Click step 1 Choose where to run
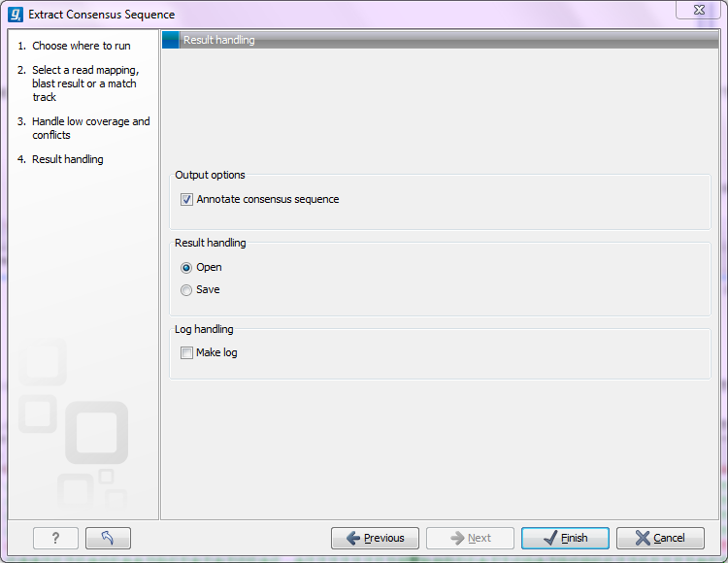The image size is (728, 563). [x=82, y=46]
